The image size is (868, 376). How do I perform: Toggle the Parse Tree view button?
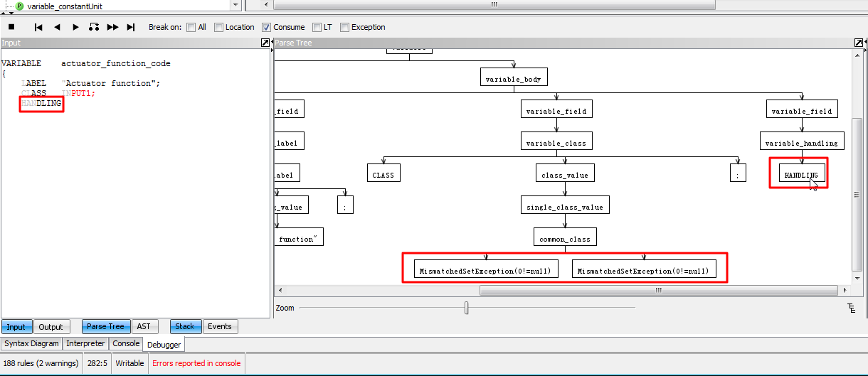[106, 327]
